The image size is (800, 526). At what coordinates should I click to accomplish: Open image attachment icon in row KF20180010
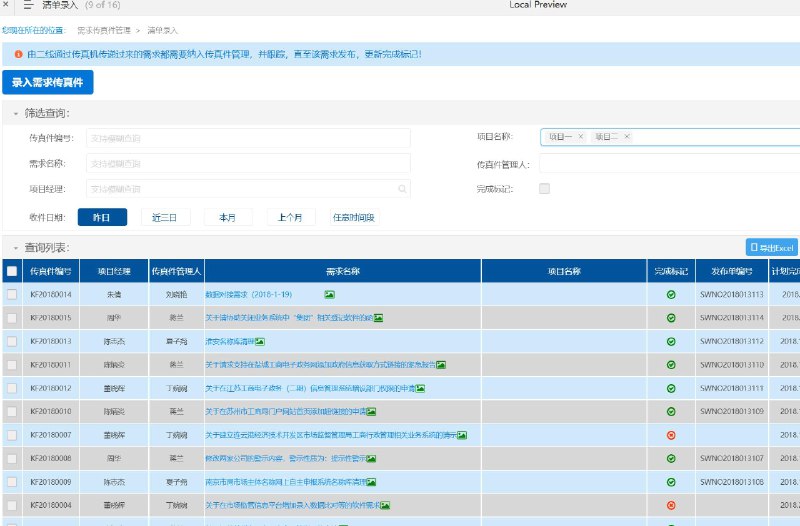[x=371, y=411]
